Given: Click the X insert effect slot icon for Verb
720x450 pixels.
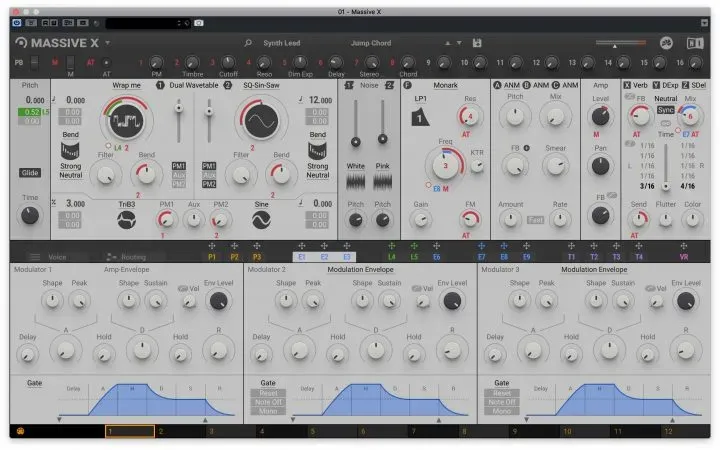Looking at the screenshot, I should (x=627, y=85).
